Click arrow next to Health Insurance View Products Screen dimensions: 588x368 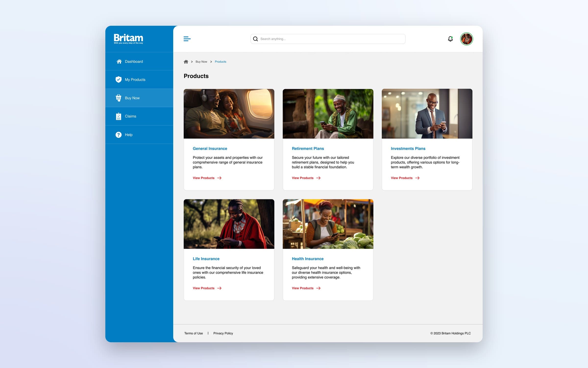click(318, 288)
